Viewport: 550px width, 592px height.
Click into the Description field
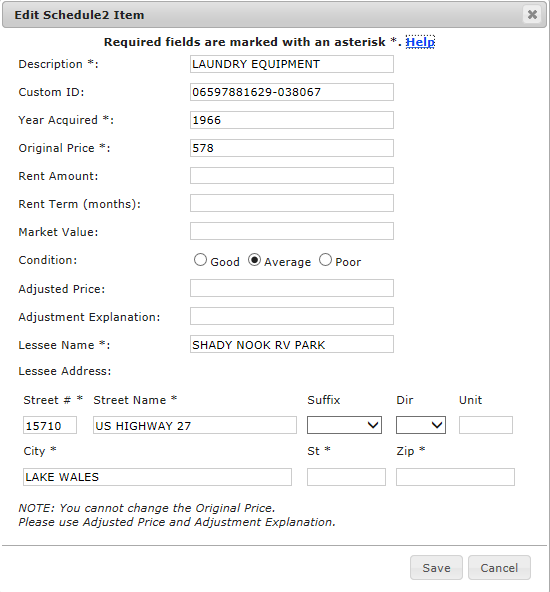pos(292,64)
